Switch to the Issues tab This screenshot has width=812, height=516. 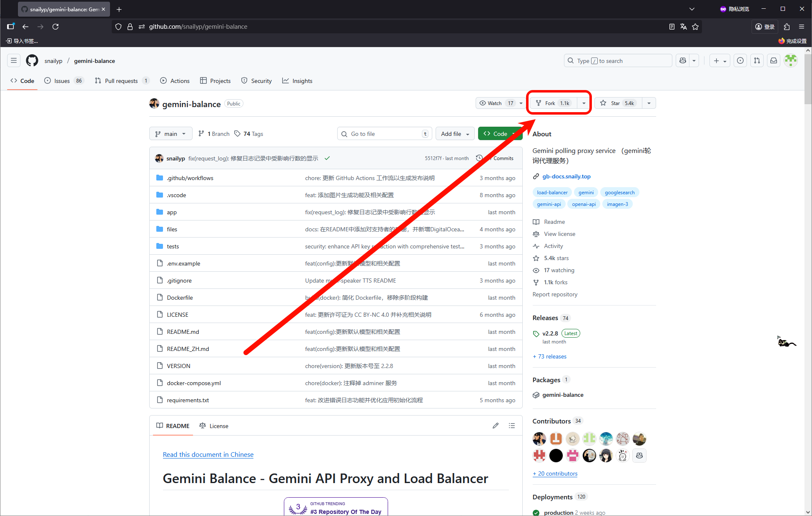coord(62,81)
